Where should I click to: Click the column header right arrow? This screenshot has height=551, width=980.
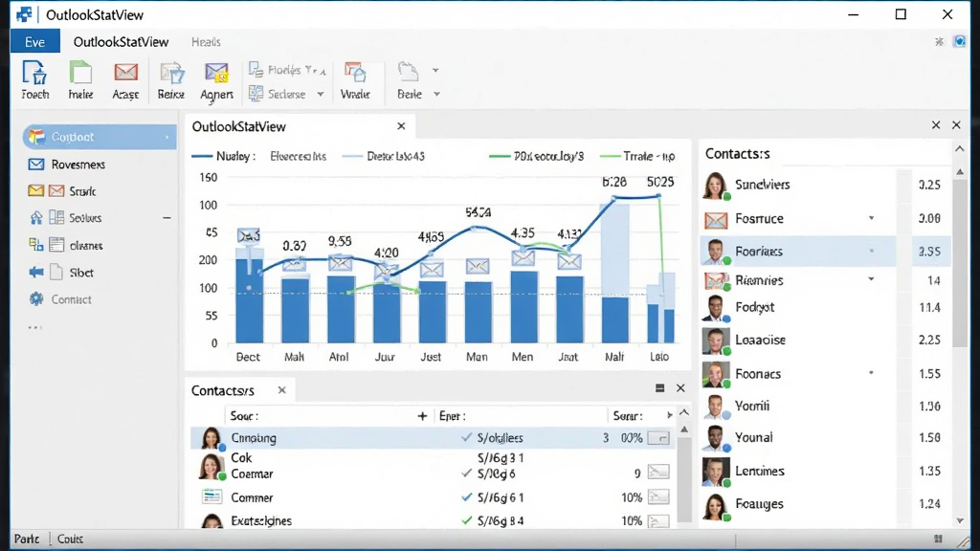[x=669, y=415]
